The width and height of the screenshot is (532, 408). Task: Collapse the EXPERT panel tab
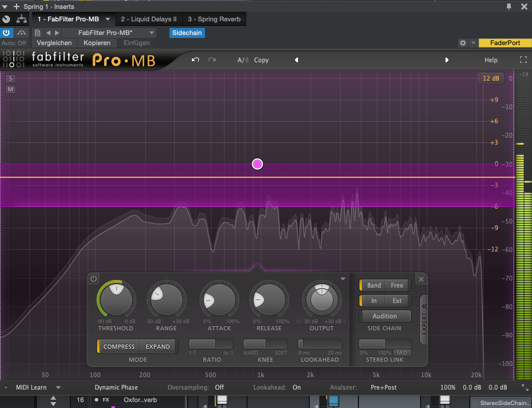[424, 319]
